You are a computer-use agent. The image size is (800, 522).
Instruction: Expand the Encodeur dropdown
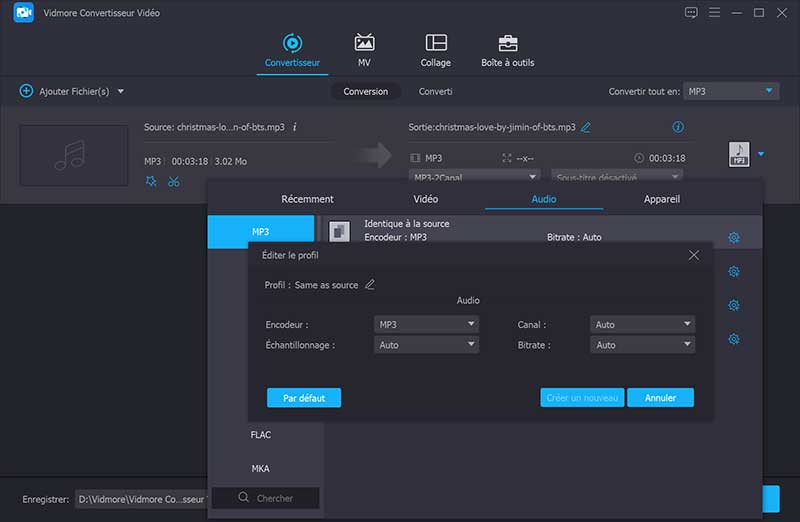(427, 325)
